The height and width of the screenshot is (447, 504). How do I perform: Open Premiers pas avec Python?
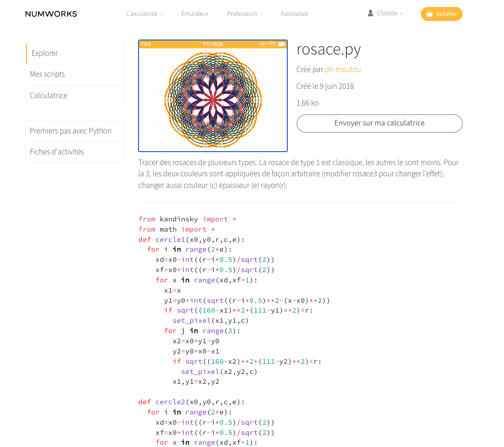pyautogui.click(x=75, y=131)
